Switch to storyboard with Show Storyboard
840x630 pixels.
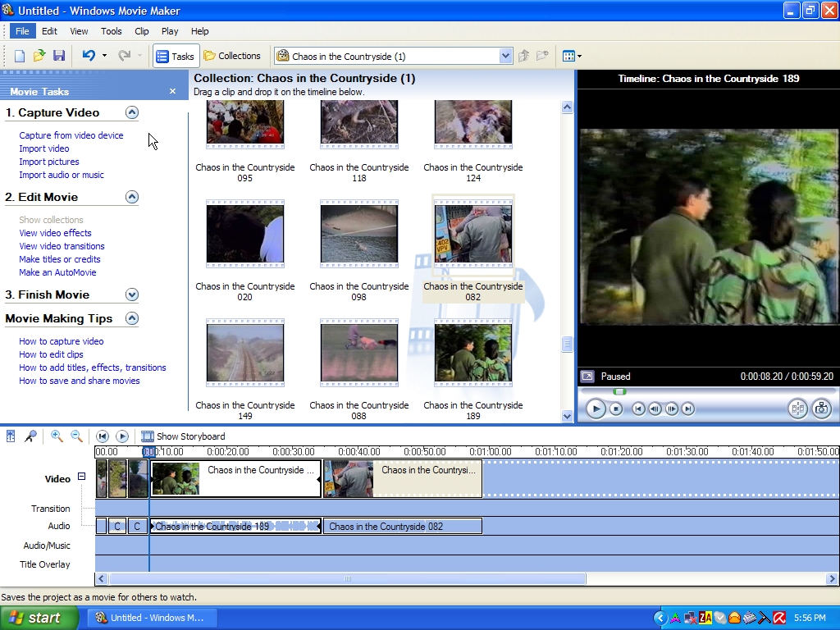tap(183, 436)
